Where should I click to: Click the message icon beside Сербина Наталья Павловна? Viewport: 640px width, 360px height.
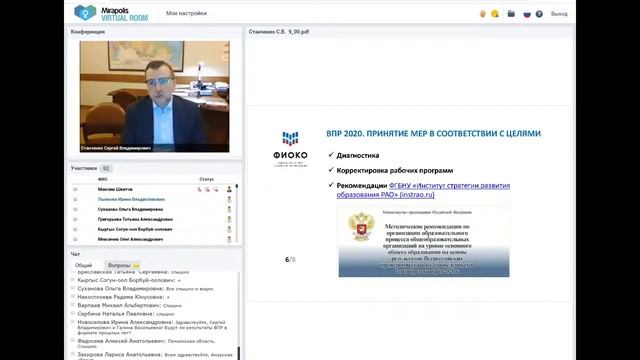[73, 313]
